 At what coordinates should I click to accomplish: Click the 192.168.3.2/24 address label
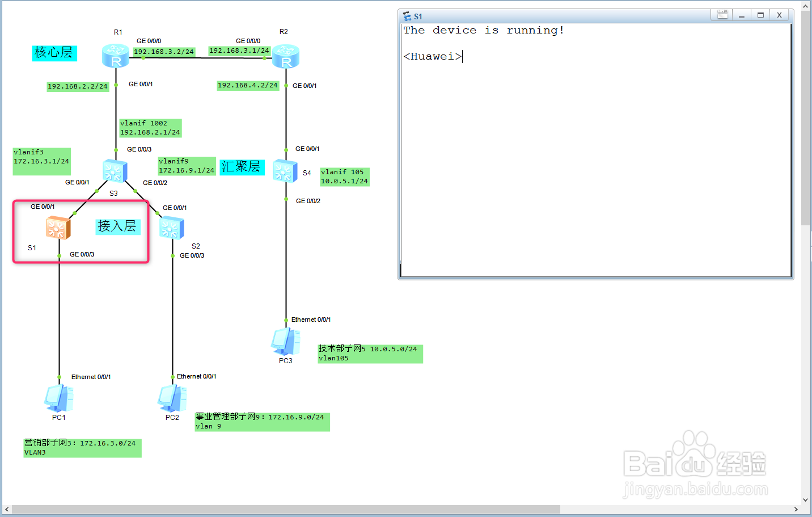click(163, 52)
